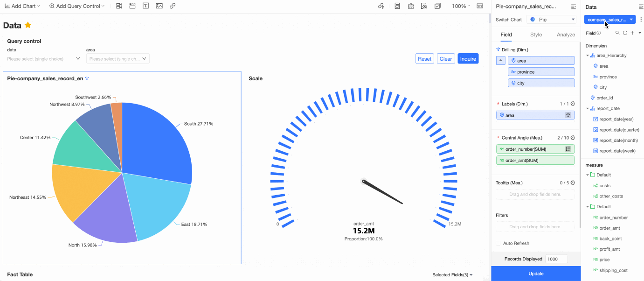Open Labels (Dim.) settings gear

click(x=573, y=104)
